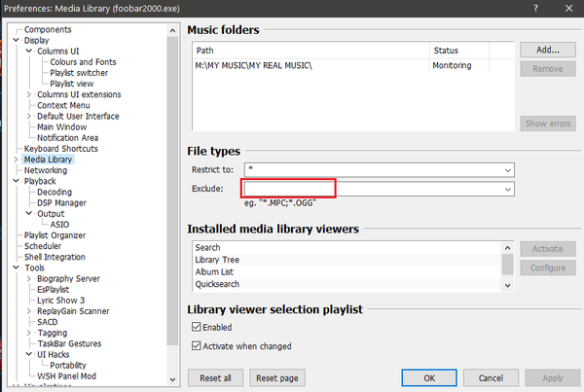Click the help question mark icon
584x392 pixels.
point(534,9)
